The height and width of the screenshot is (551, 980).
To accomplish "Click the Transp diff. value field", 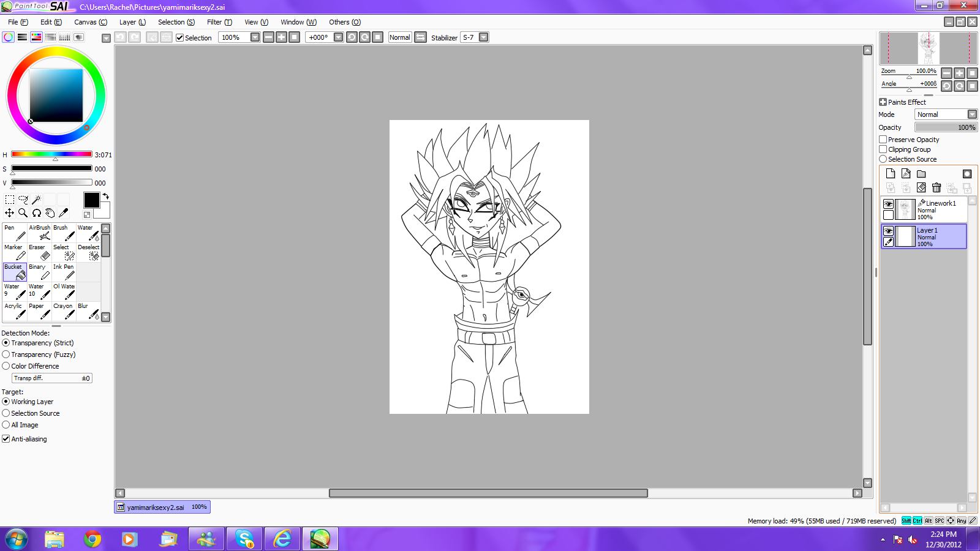I will [52, 378].
